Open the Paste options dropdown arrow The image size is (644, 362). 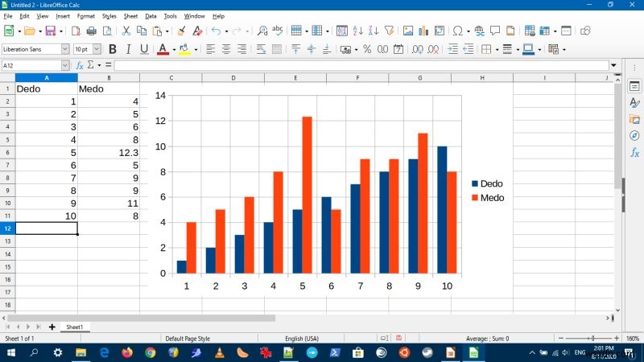coord(167,31)
